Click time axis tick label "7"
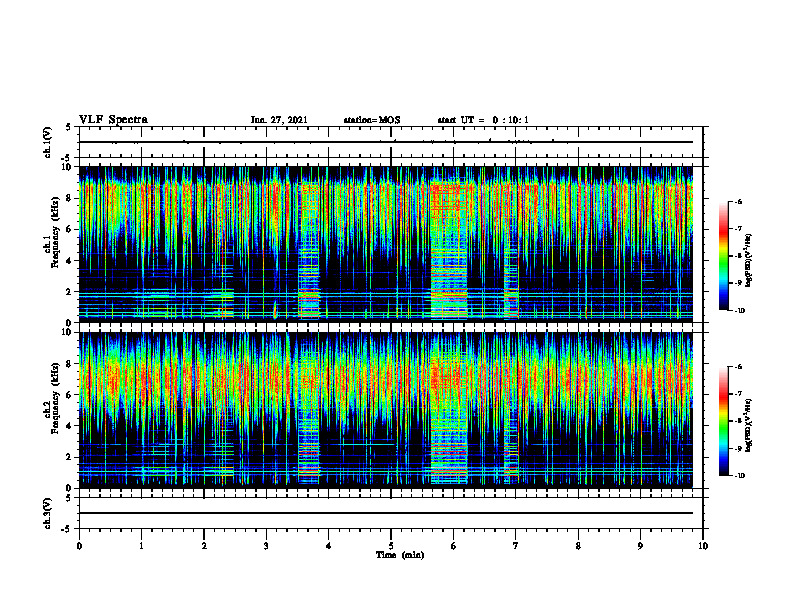The image size is (792, 612). pyautogui.click(x=516, y=546)
